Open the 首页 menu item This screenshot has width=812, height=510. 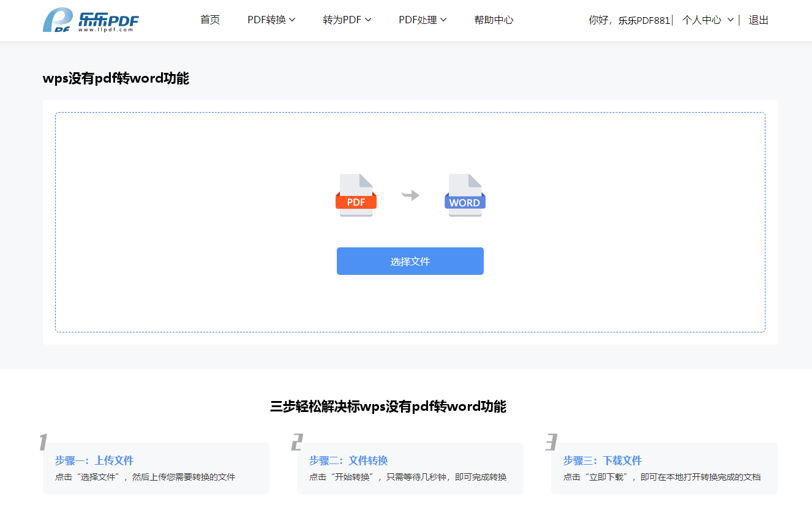[x=210, y=20]
